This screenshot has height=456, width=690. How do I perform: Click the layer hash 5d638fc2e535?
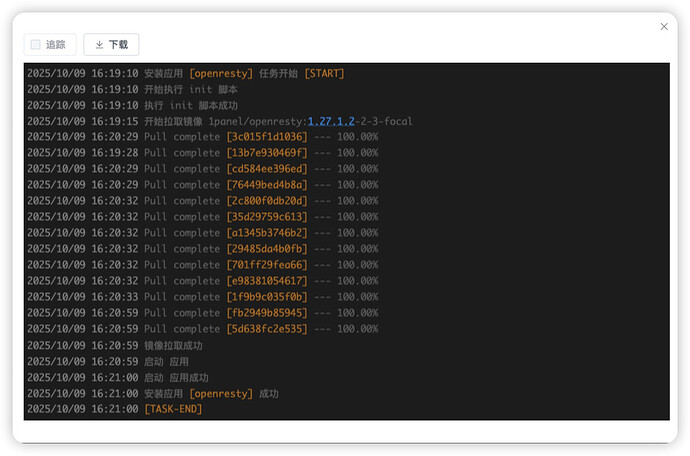(267, 329)
